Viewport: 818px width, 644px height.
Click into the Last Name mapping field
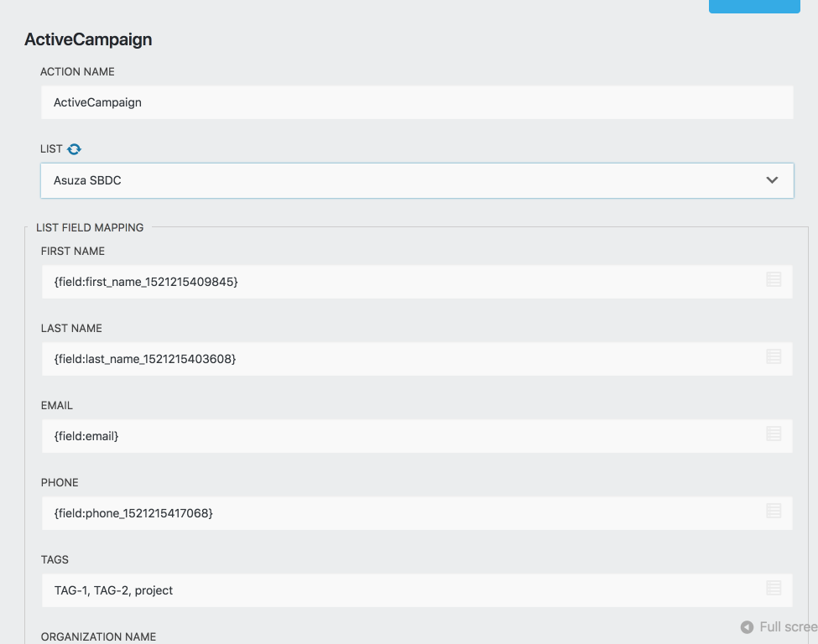click(403, 359)
